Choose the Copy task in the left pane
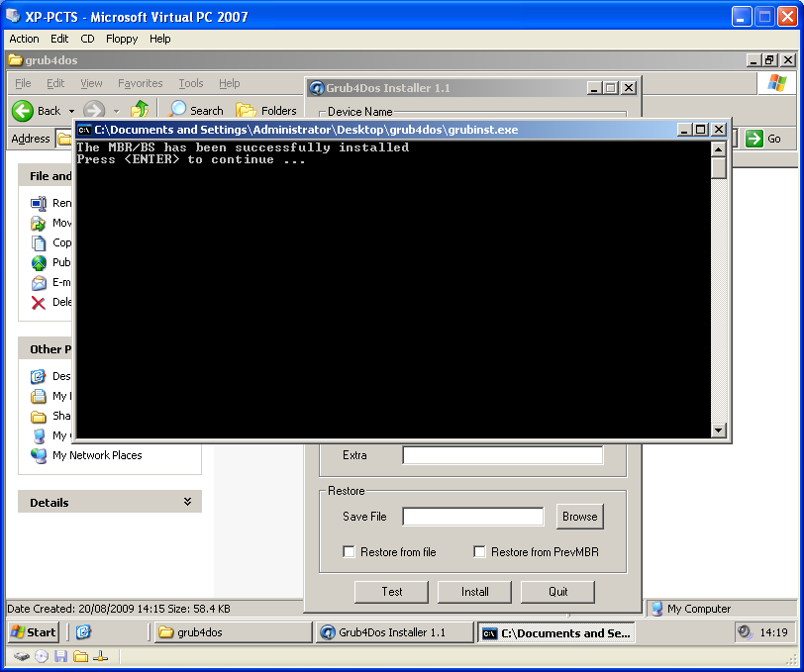Viewport: 804px width, 672px height. [50, 242]
